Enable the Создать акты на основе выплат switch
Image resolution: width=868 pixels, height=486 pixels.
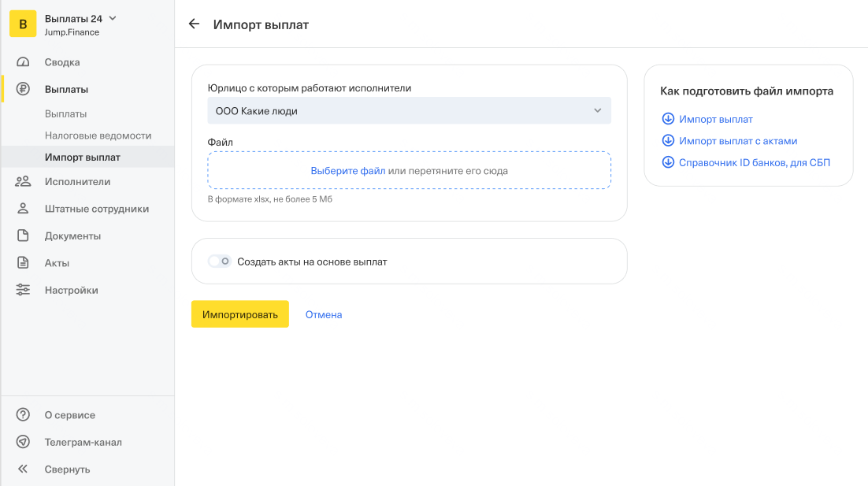pyautogui.click(x=219, y=262)
